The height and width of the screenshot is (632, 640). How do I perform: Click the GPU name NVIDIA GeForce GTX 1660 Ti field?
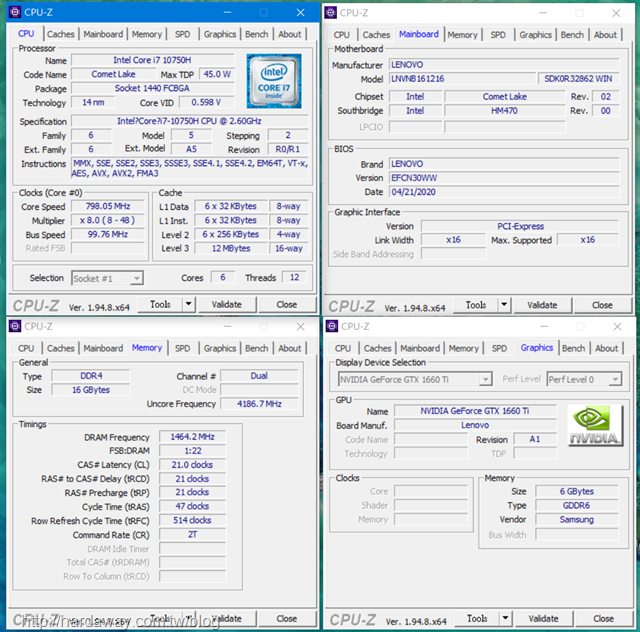475,411
